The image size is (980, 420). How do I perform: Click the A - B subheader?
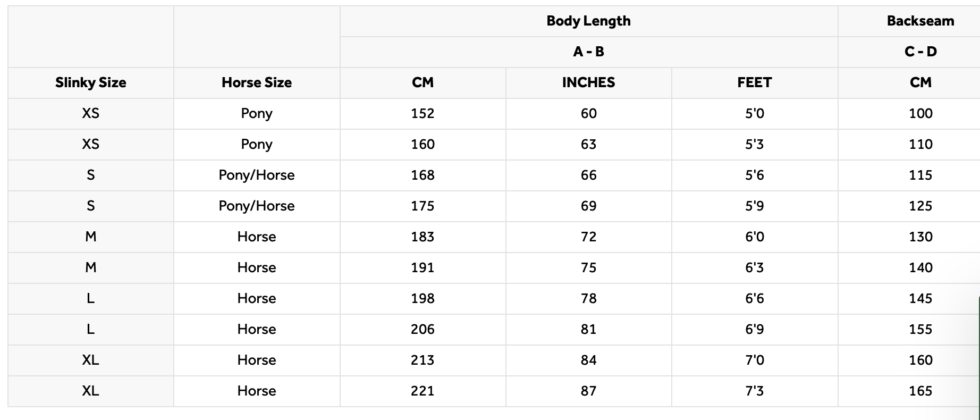coord(589,52)
